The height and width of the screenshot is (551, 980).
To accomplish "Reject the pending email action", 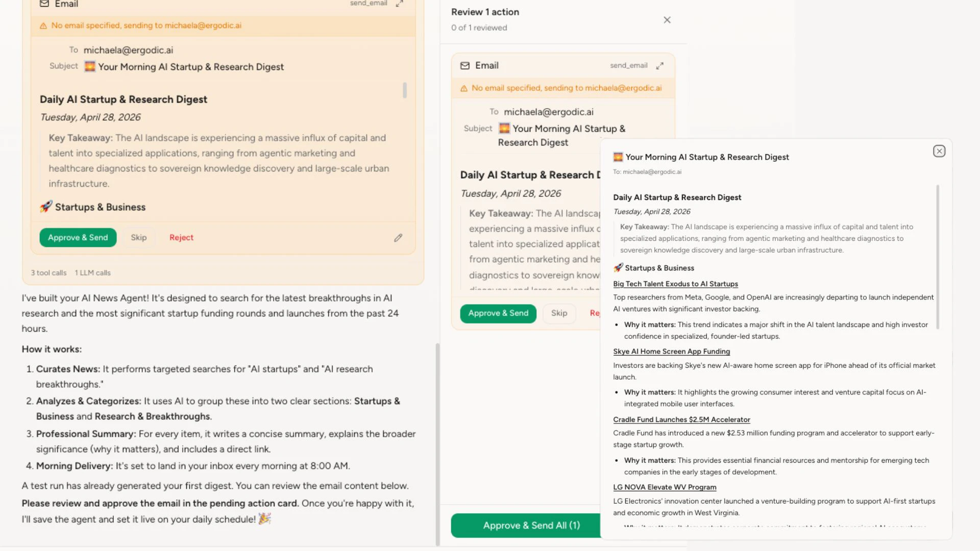I will coord(181,238).
